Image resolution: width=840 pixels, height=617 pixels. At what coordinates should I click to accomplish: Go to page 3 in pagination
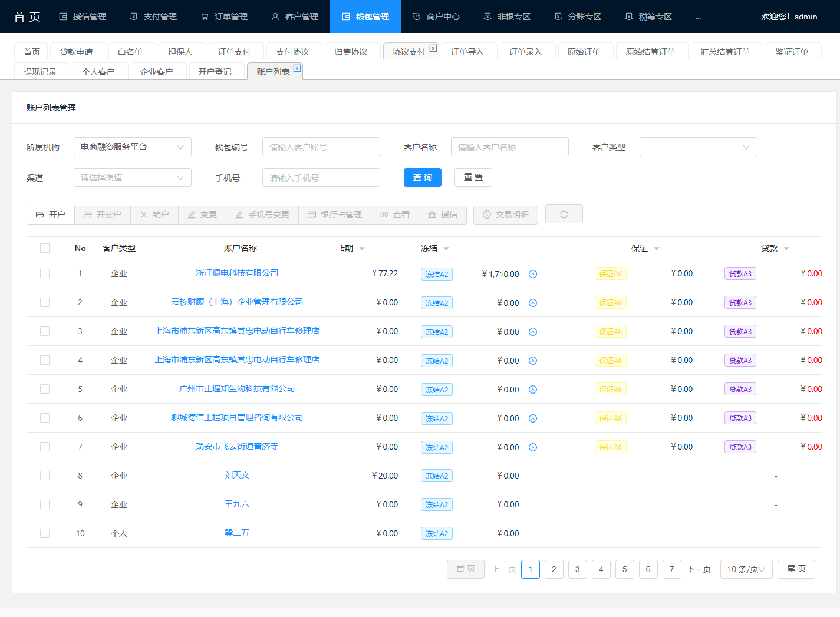tap(578, 569)
